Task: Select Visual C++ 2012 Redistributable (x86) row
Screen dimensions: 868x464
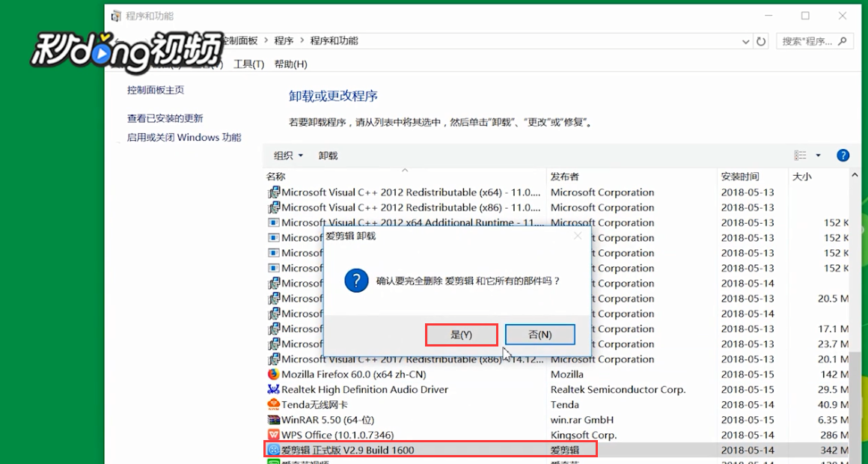Action: tap(557, 207)
